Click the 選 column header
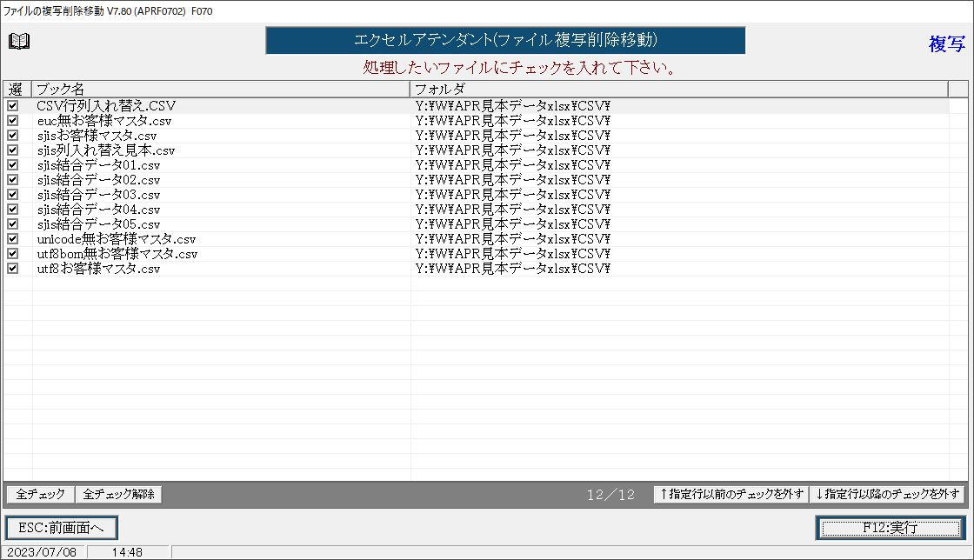 click(17, 89)
